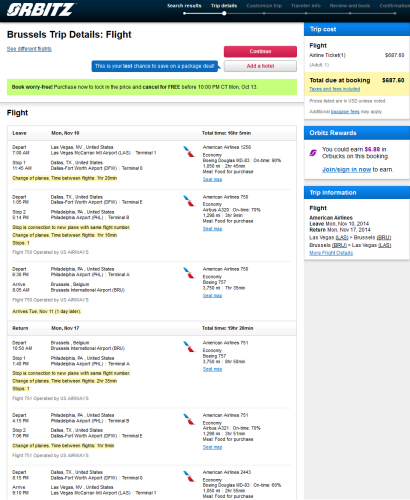Click the red Continue button
The image size is (410, 500).
(260, 51)
